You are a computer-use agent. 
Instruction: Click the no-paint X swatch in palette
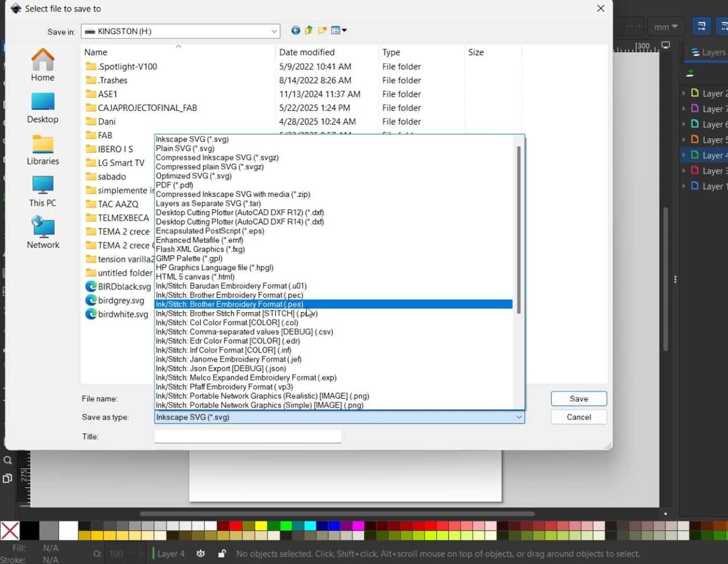click(10, 531)
